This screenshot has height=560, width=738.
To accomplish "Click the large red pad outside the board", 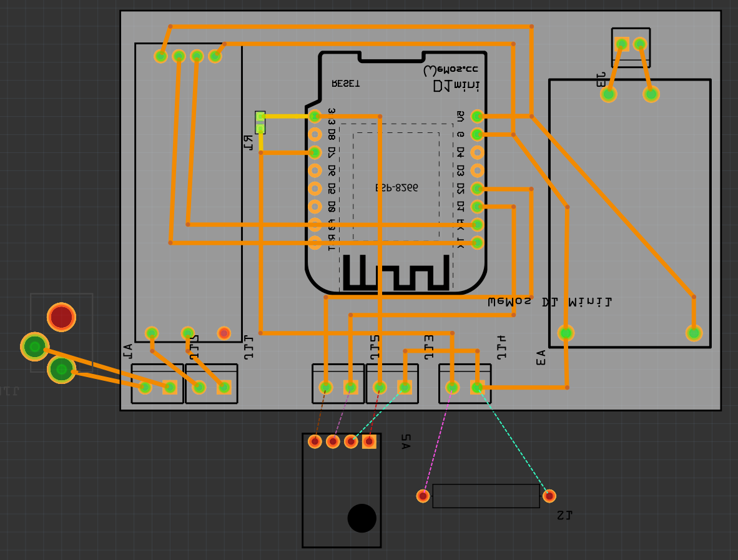I will pos(61,317).
